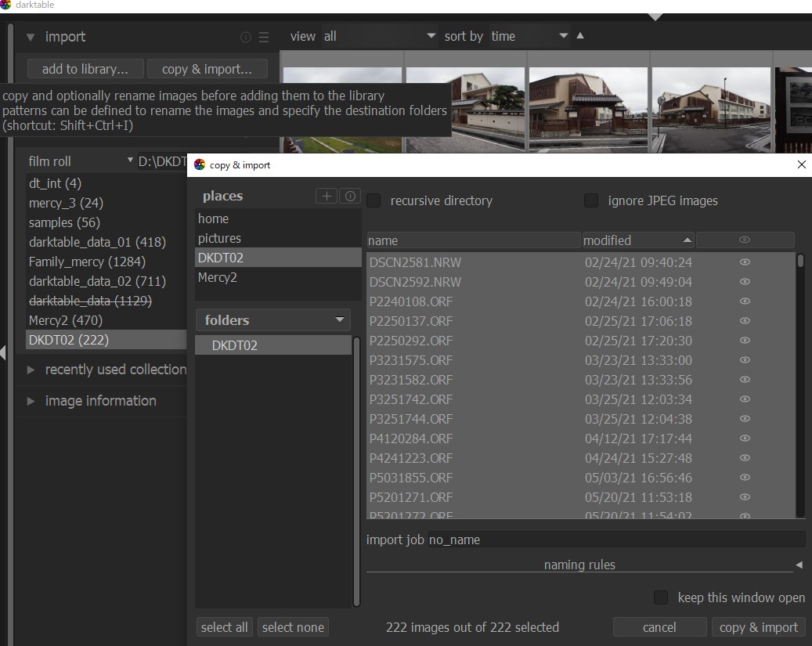The width and height of the screenshot is (812, 646).
Task: Select DKDT02 folder in folders tree
Action: (273, 345)
